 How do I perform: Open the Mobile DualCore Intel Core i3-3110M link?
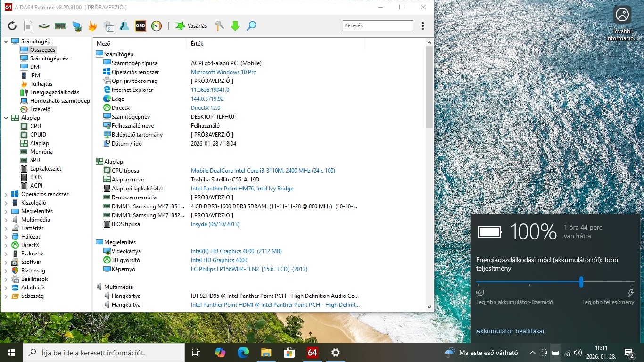point(263,171)
